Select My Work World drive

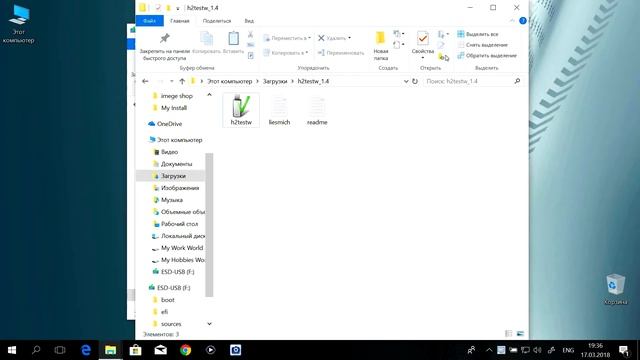coord(181,248)
